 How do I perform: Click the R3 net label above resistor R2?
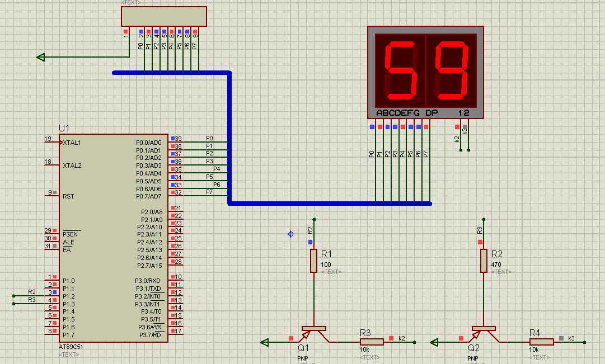[480, 230]
